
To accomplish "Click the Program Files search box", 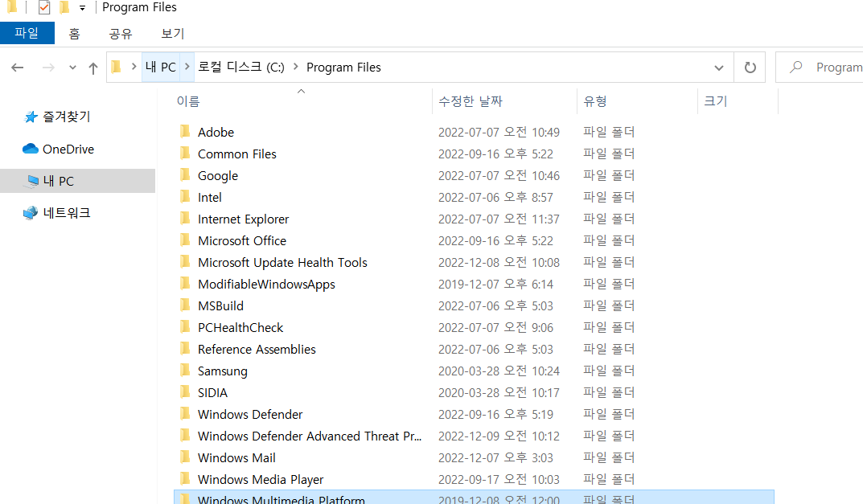I will (x=820, y=68).
